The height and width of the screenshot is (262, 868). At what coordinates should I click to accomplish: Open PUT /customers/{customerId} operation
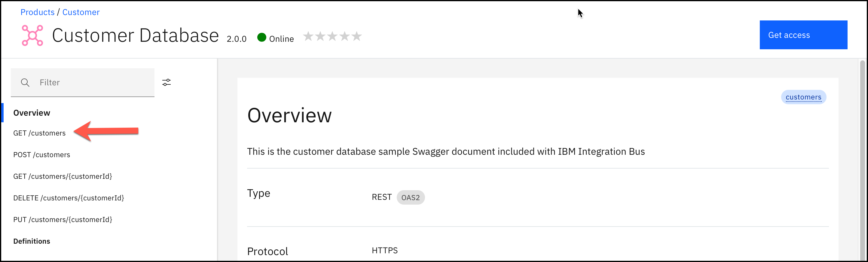click(63, 220)
